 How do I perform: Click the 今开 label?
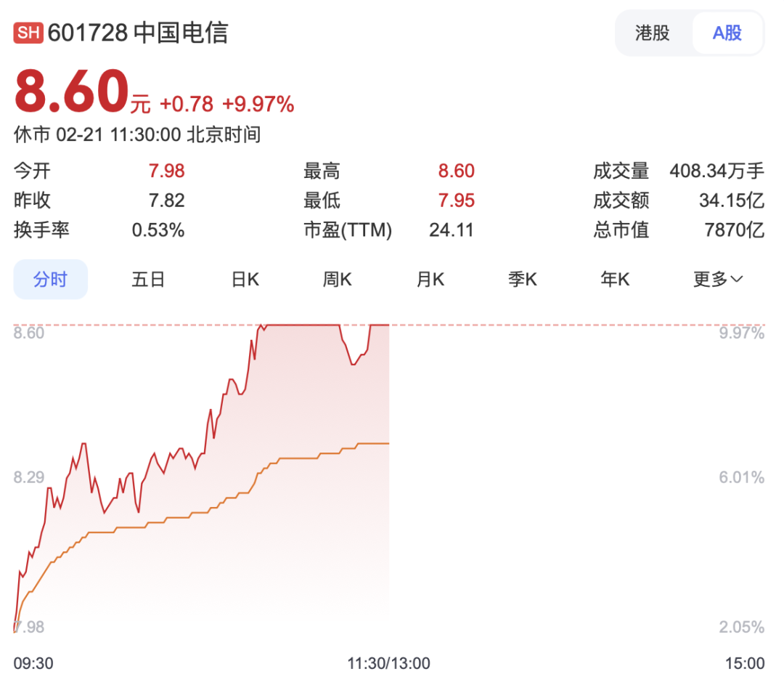(x=32, y=171)
